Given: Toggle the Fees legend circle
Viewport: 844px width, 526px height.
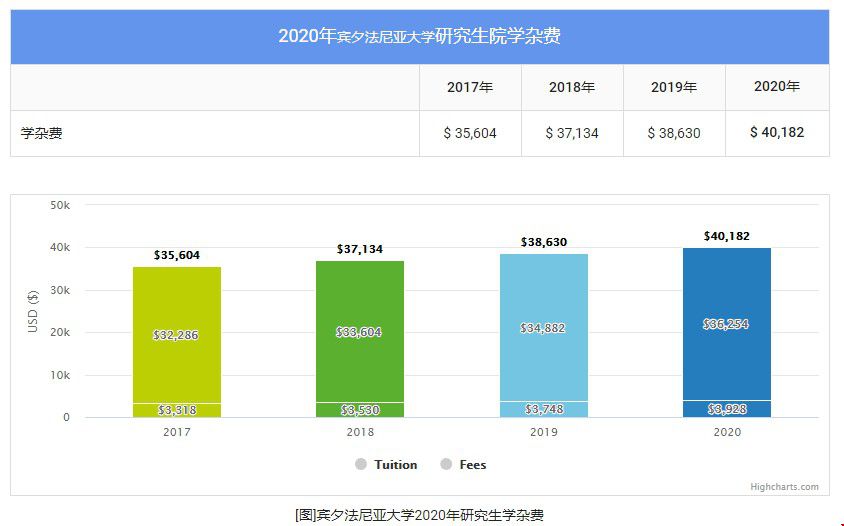Looking at the screenshot, I should click(446, 464).
